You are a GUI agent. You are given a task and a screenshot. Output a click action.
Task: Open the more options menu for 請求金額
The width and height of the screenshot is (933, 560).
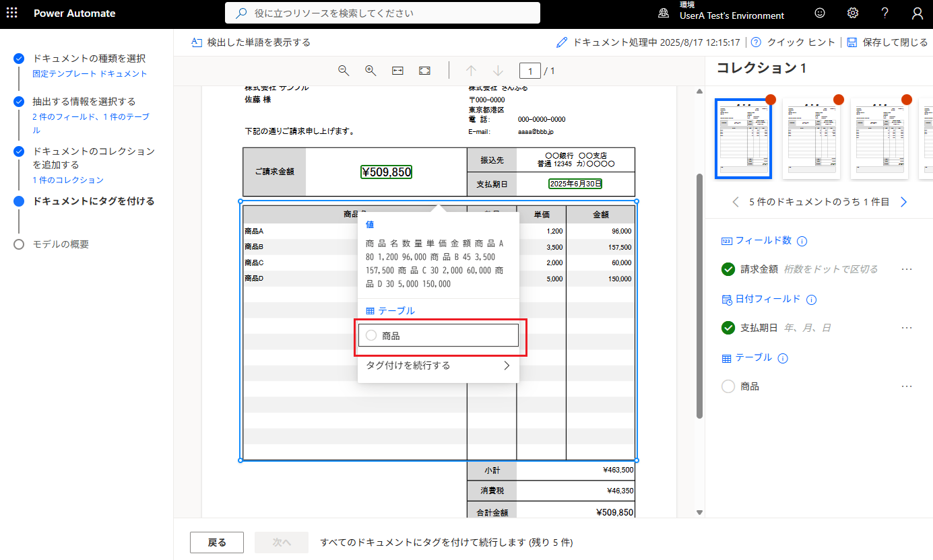pyautogui.click(x=907, y=269)
